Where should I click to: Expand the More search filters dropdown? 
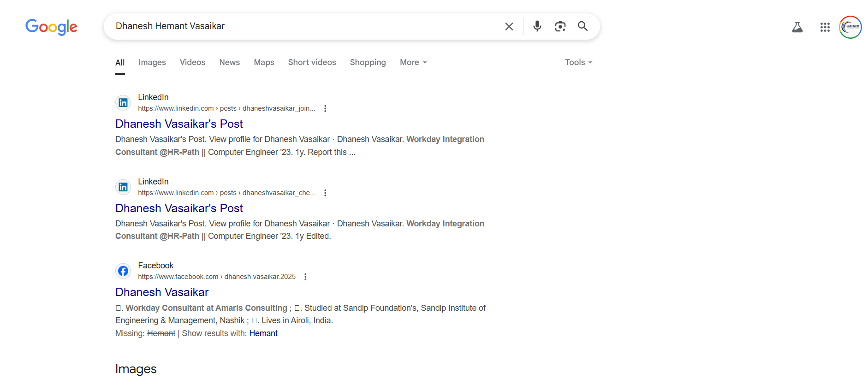pyautogui.click(x=413, y=62)
